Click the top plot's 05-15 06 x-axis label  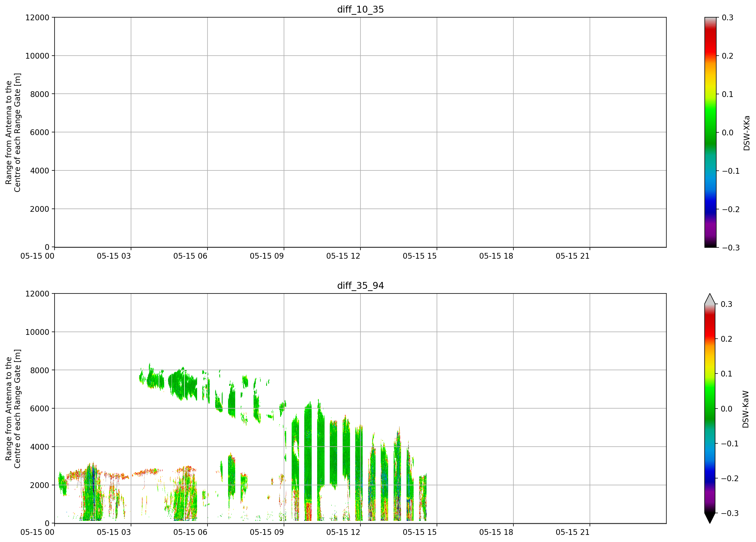coord(190,256)
